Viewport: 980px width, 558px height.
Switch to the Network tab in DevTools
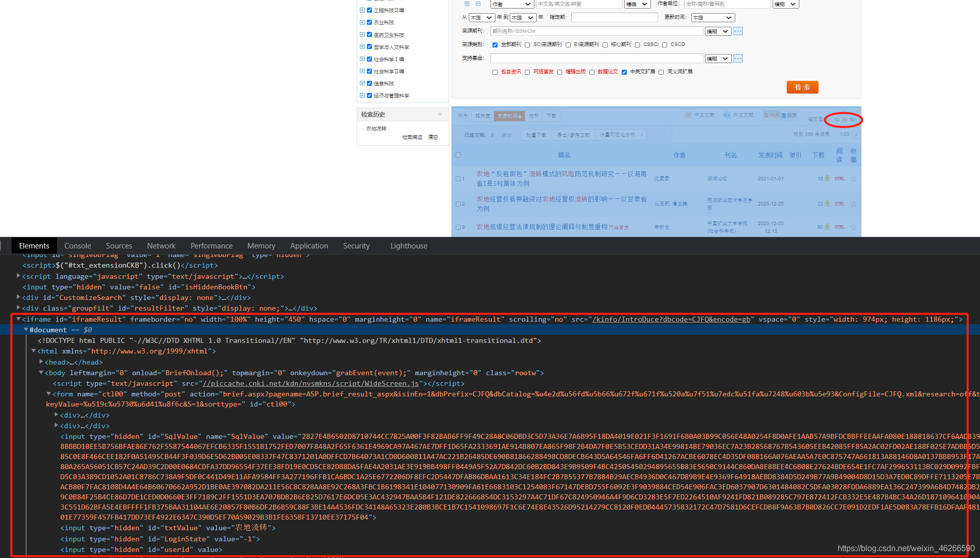click(161, 246)
